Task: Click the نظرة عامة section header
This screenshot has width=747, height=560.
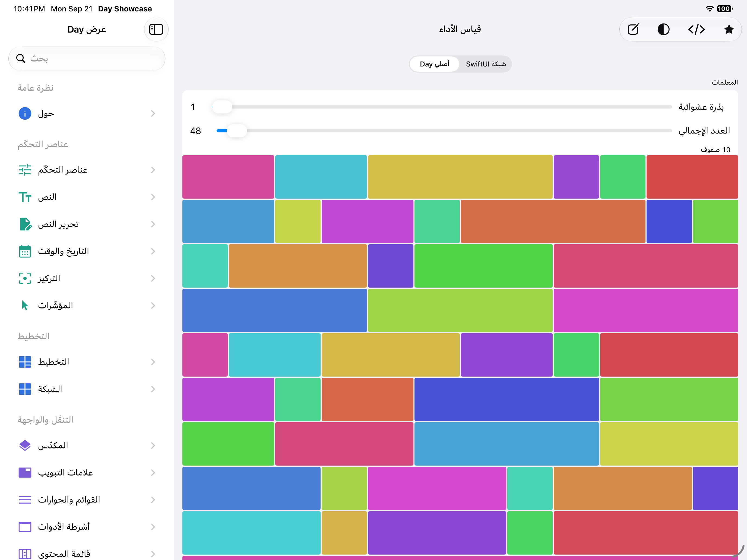Action: [x=36, y=88]
